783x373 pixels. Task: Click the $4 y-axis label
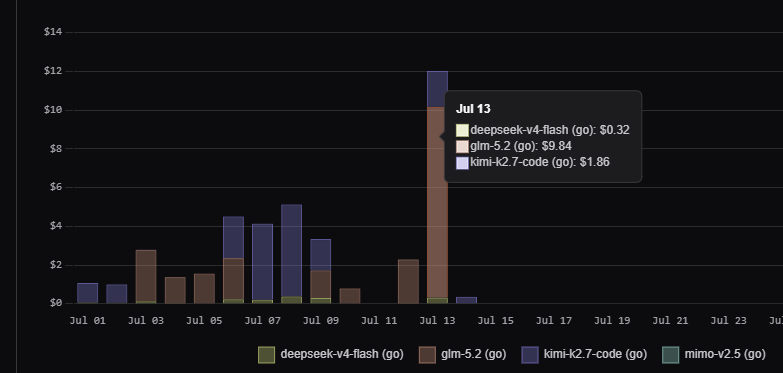pos(56,226)
